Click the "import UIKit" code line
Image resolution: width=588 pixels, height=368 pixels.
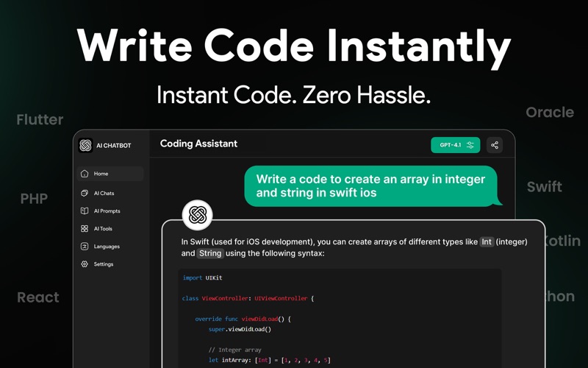pos(203,278)
